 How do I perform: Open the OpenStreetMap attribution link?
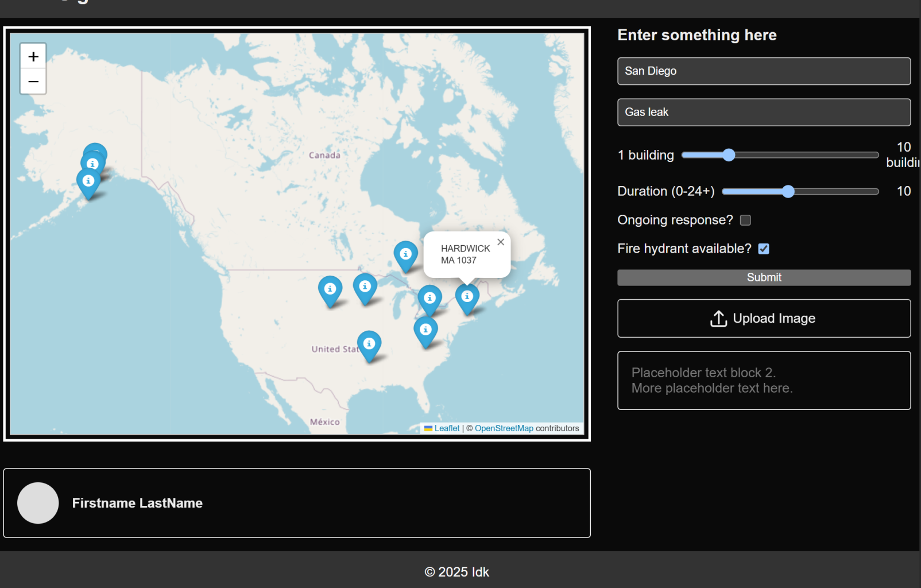(x=504, y=428)
